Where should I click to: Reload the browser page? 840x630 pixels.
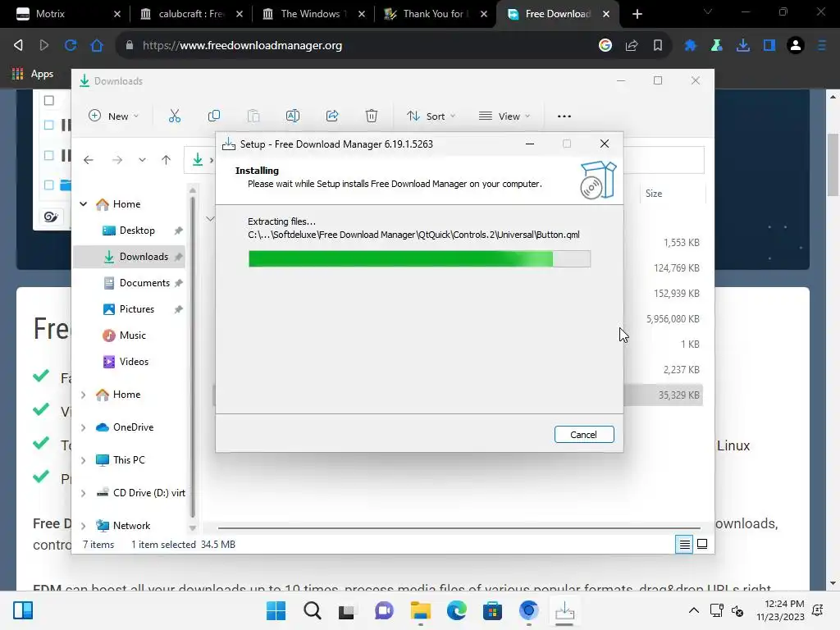pos(71,46)
